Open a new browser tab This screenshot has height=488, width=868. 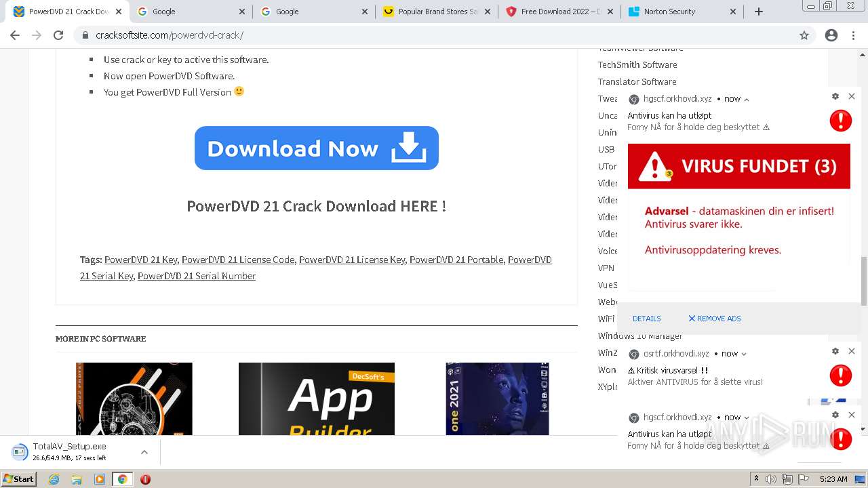coord(759,12)
